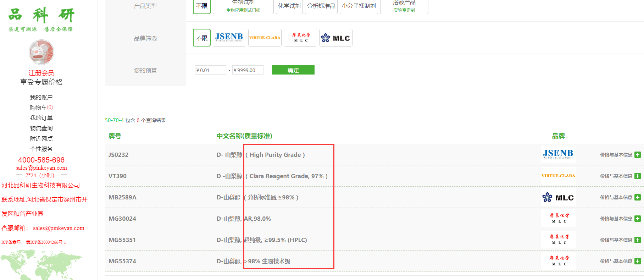644x280 pixels.
Task: Click the 品牌 column header
Action: pos(558,136)
